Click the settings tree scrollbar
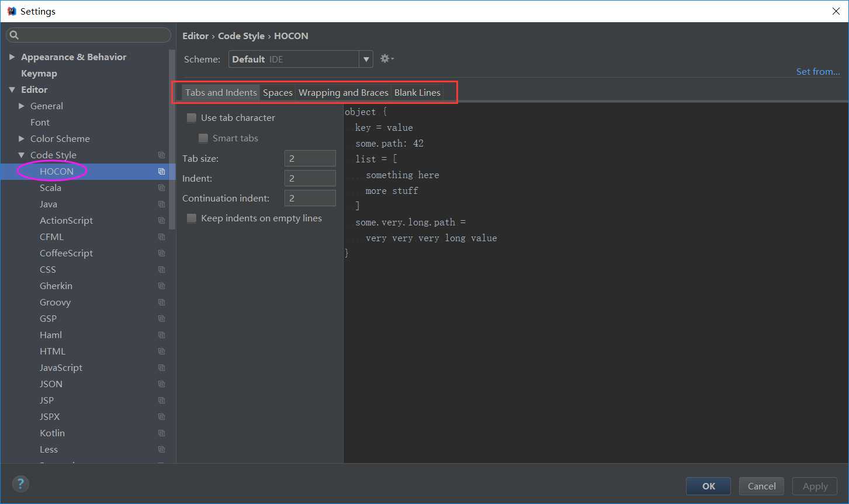The width and height of the screenshot is (849, 504). [x=172, y=139]
